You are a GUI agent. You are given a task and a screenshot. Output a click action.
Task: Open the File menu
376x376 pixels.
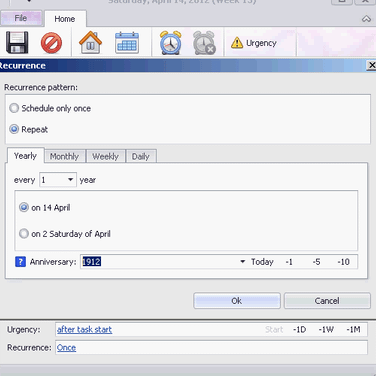pos(21,18)
